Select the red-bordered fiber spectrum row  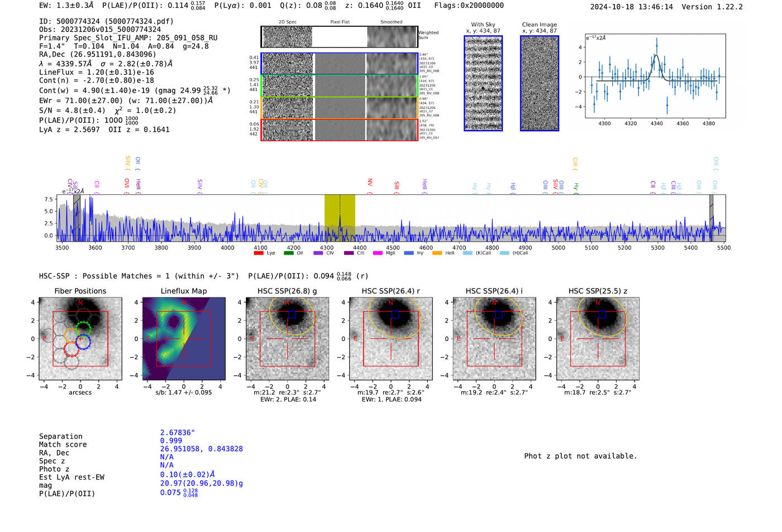click(339, 130)
